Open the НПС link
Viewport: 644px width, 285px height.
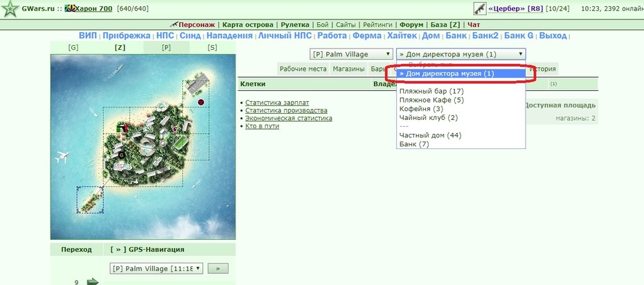click(165, 36)
